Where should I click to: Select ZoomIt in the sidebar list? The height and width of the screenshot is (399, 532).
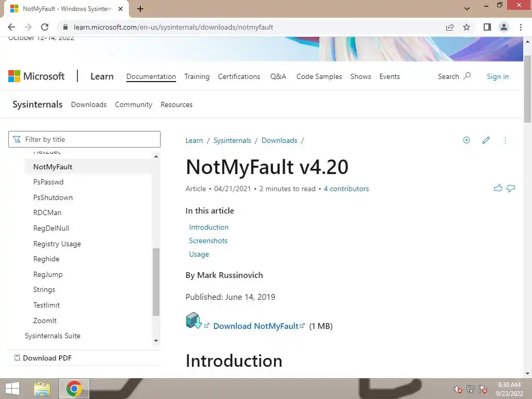45,321
